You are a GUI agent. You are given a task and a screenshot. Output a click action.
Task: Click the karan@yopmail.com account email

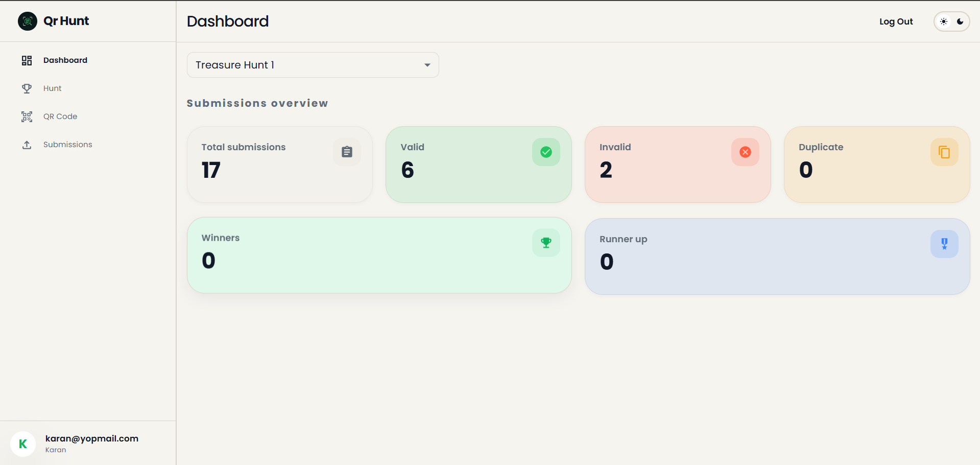(x=92, y=438)
